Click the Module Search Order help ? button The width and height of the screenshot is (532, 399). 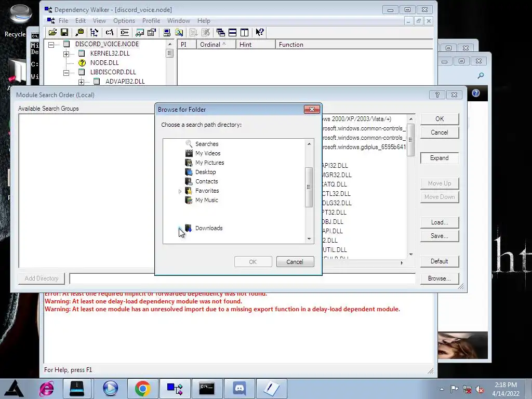(437, 95)
